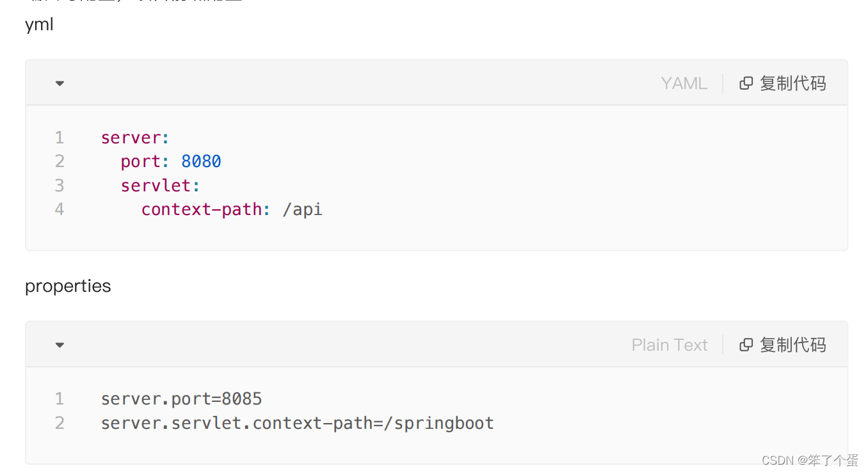868x473 pixels.
Task: Click the yml heading above the first code block
Action: click(38, 24)
